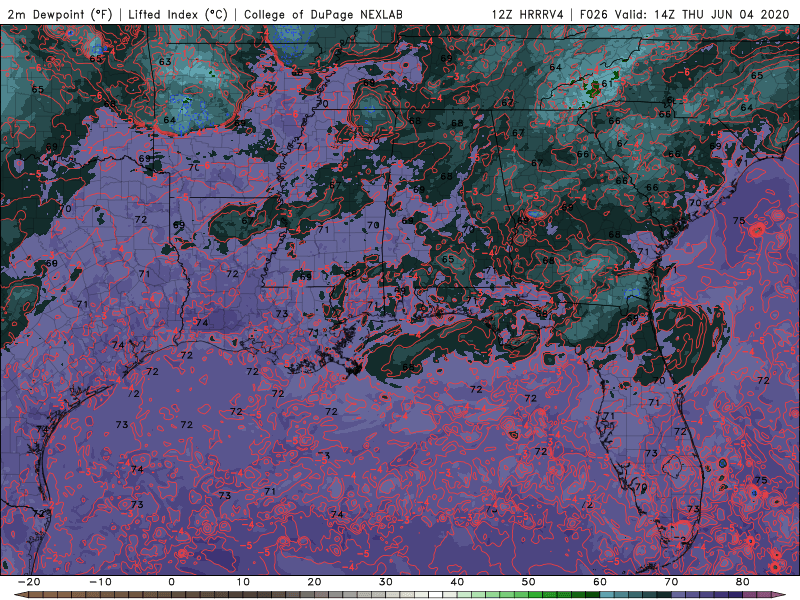Click the '-10' color scale label
The width and height of the screenshot is (800, 600).
100,582
